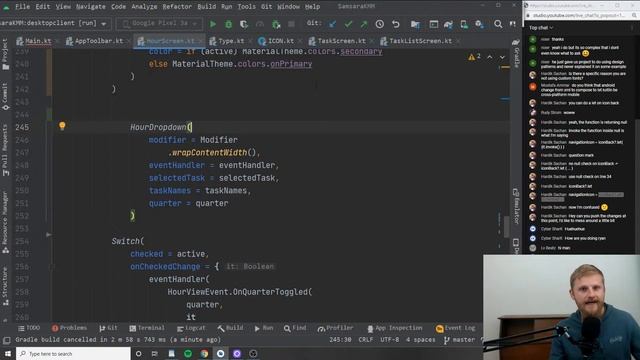The width and height of the screenshot is (640, 360).
Task: Open the App Inspection tool window
Action: [394, 328]
